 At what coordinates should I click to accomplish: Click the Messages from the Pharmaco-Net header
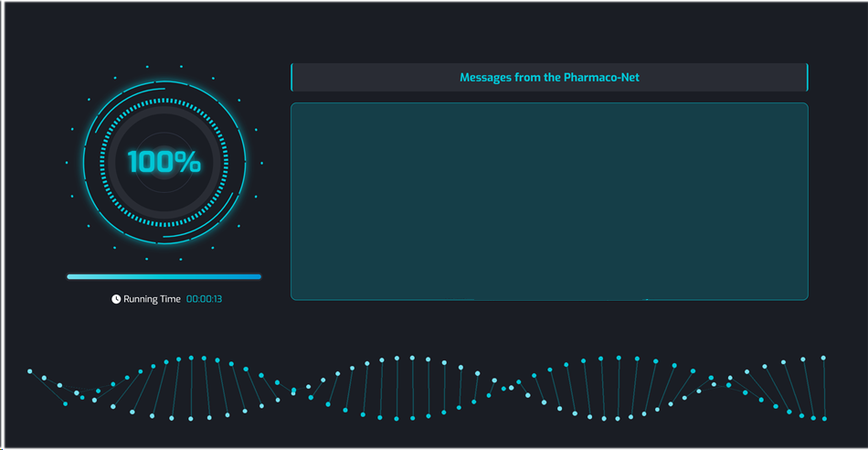click(x=549, y=78)
